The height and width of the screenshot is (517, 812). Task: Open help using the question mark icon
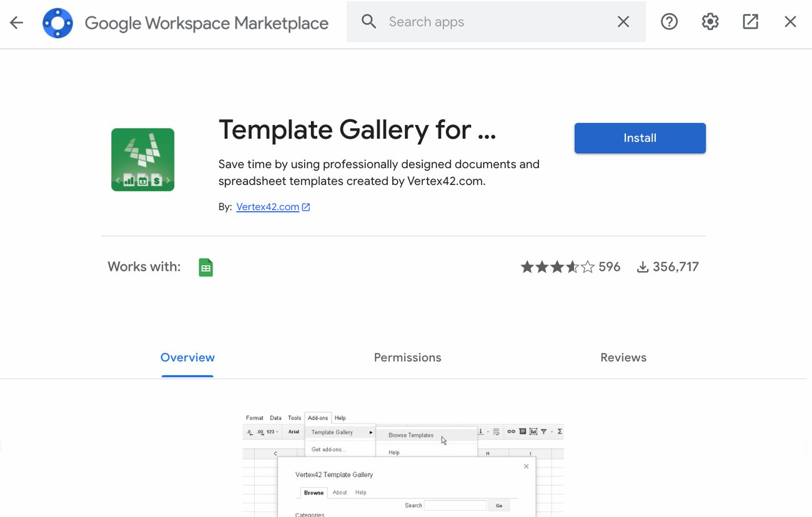point(669,21)
